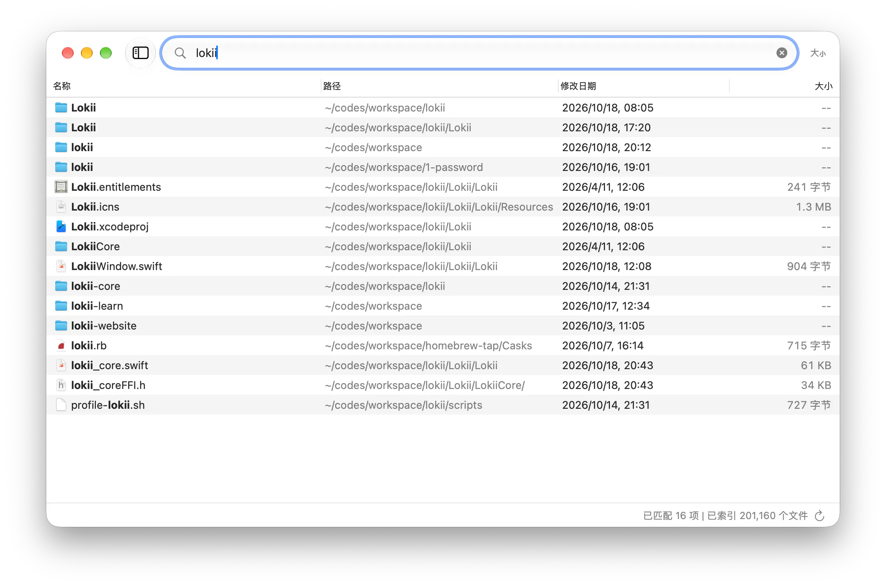Sort by 修改日期 column header

coord(578,86)
